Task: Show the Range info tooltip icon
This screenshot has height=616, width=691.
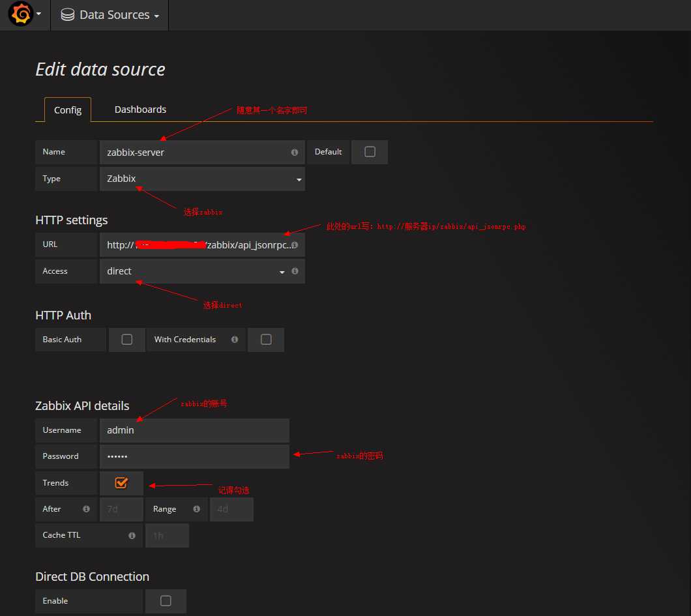Action: pyautogui.click(x=197, y=509)
